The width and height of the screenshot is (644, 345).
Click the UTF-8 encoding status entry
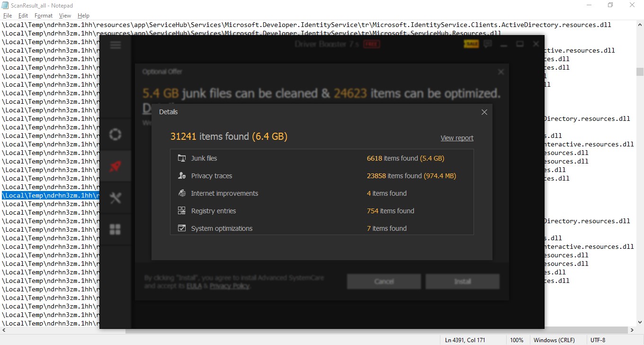[598, 340]
